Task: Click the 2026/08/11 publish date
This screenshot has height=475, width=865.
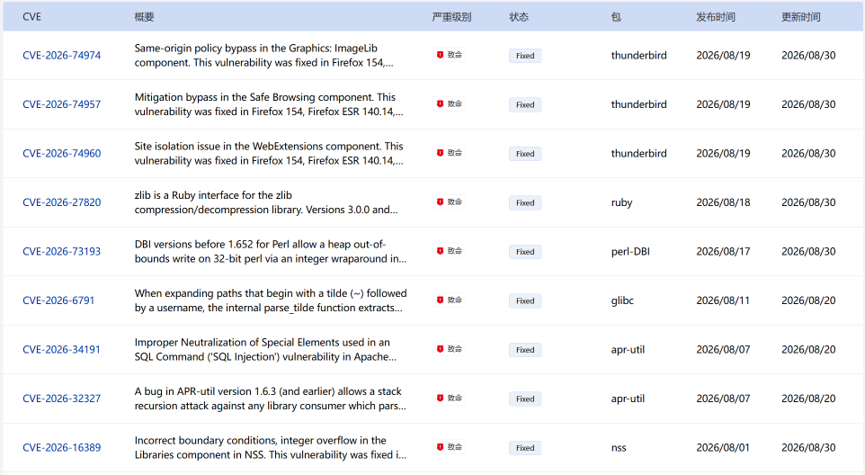Action: [x=723, y=301]
